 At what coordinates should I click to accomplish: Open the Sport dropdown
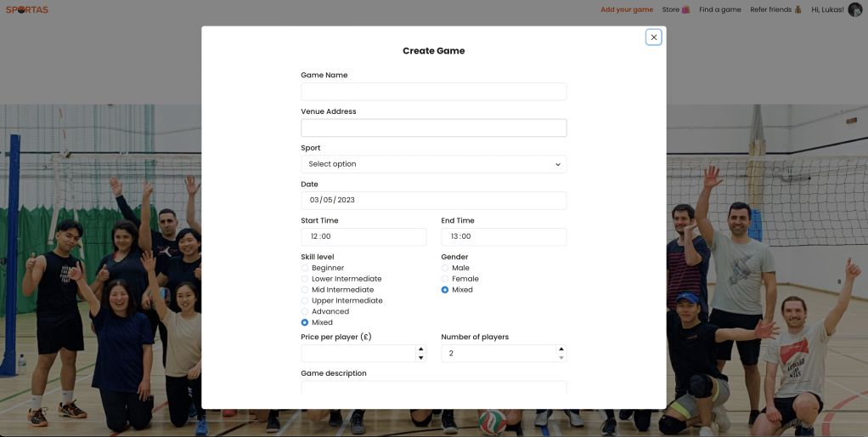pyautogui.click(x=433, y=164)
